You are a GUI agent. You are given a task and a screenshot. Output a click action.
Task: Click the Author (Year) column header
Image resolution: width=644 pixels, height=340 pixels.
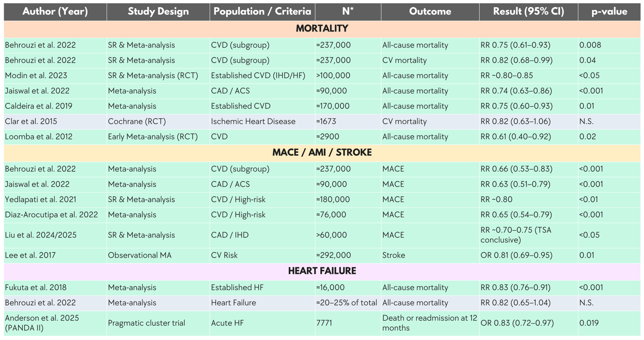click(x=55, y=11)
